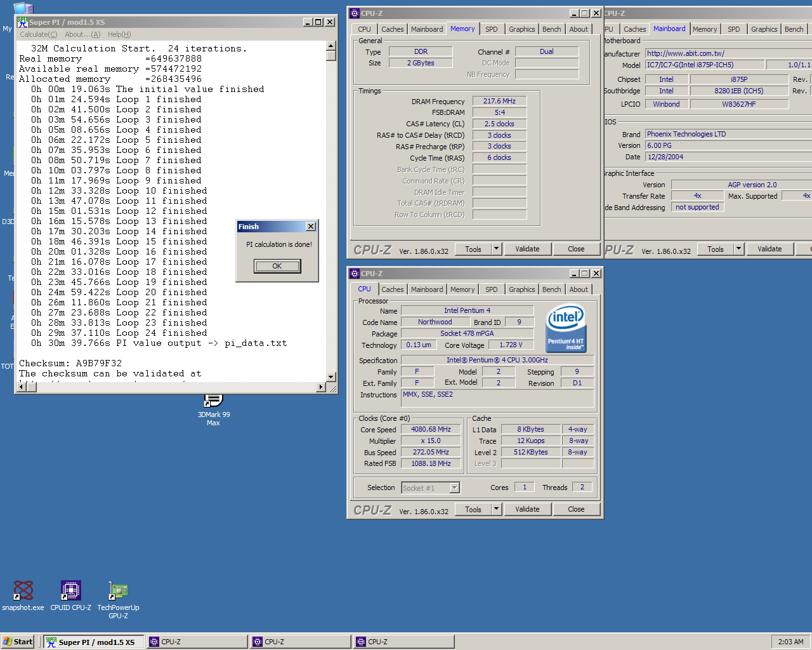
Task: Click Validate in Memory CPU-Z window
Action: tap(527, 249)
